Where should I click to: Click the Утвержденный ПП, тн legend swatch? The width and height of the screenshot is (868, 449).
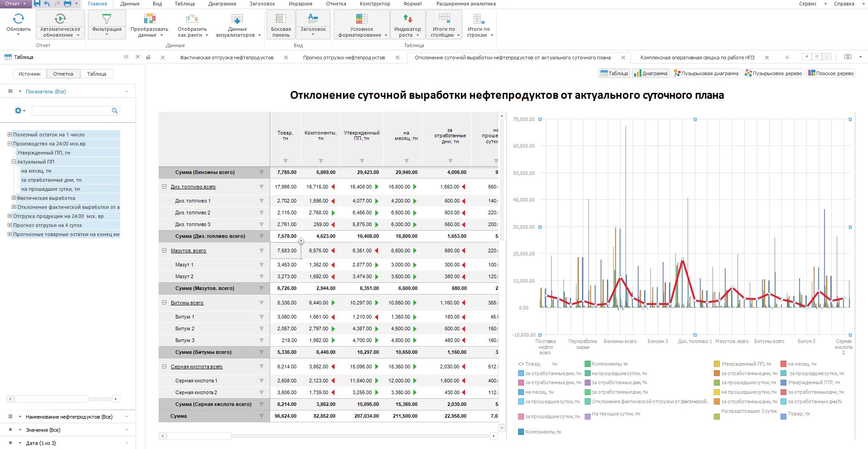tap(717, 364)
